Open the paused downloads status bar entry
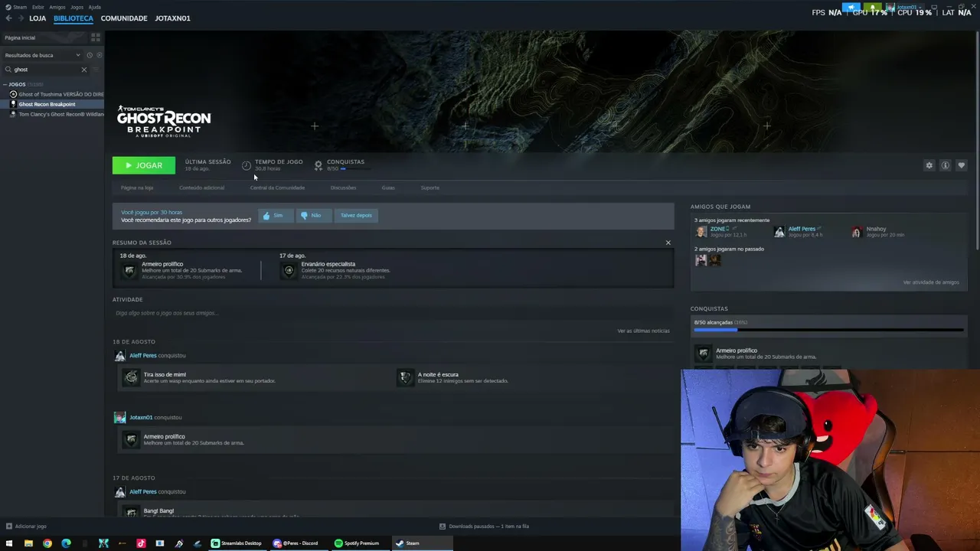Screen dimensions: 980x551 click(x=485, y=527)
